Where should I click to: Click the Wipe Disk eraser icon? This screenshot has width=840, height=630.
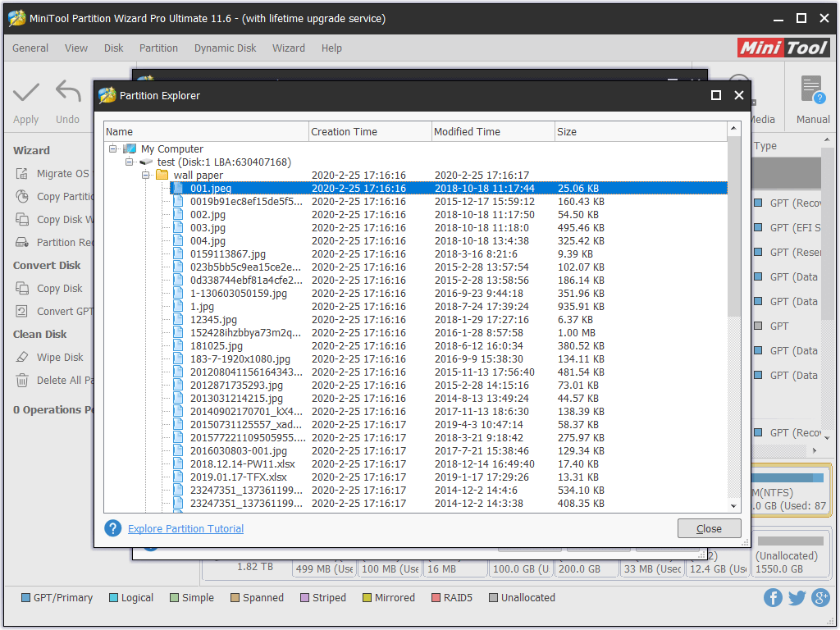point(22,358)
